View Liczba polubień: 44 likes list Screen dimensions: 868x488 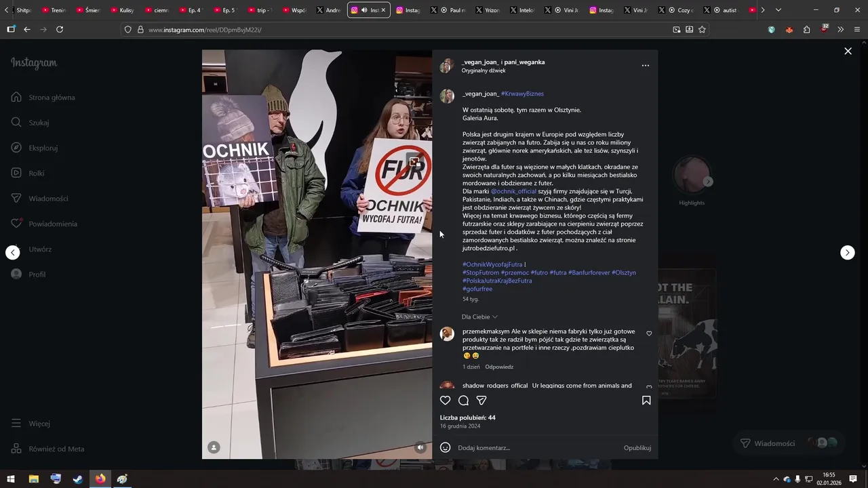coord(468,418)
